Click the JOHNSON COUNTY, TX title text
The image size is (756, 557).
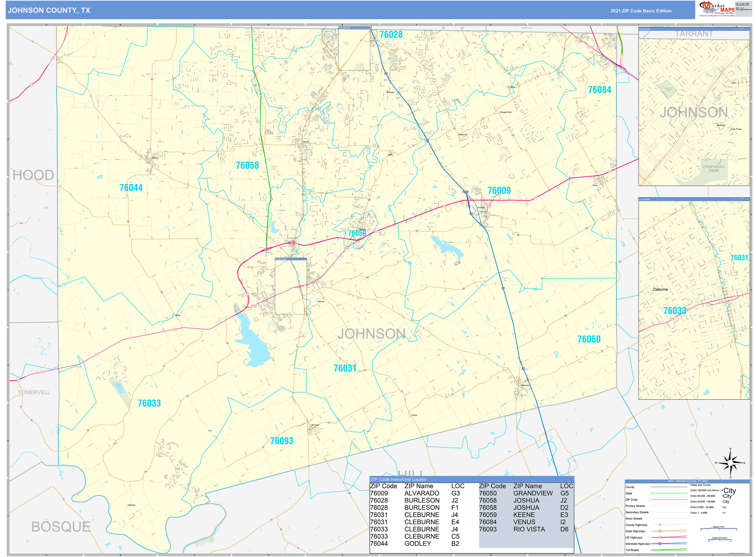click(x=49, y=10)
